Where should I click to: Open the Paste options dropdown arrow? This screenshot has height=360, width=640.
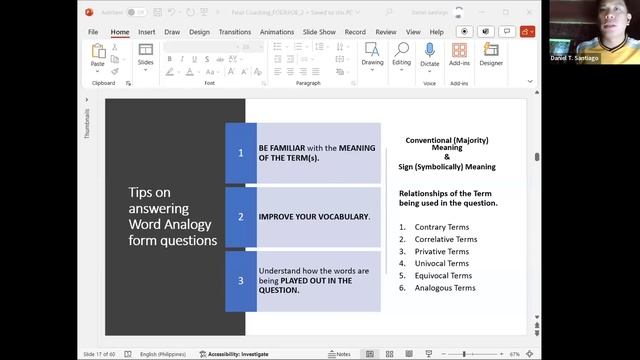[98, 71]
